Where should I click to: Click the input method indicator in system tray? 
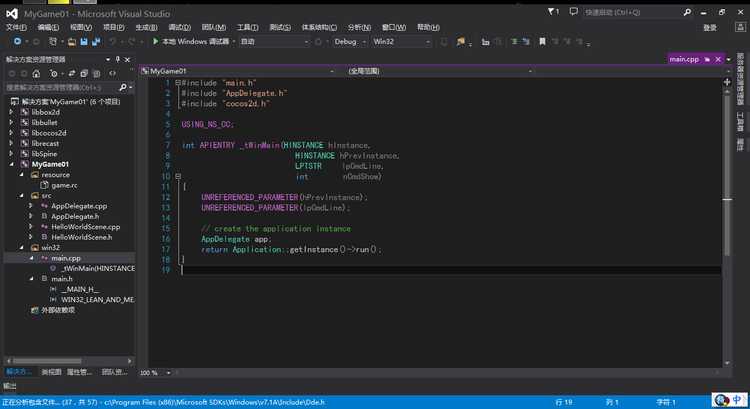[x=738, y=399]
